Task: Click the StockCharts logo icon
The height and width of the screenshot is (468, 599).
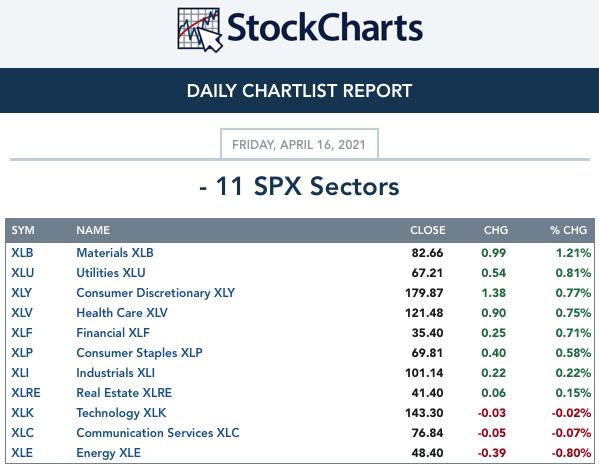Action: pos(199,30)
